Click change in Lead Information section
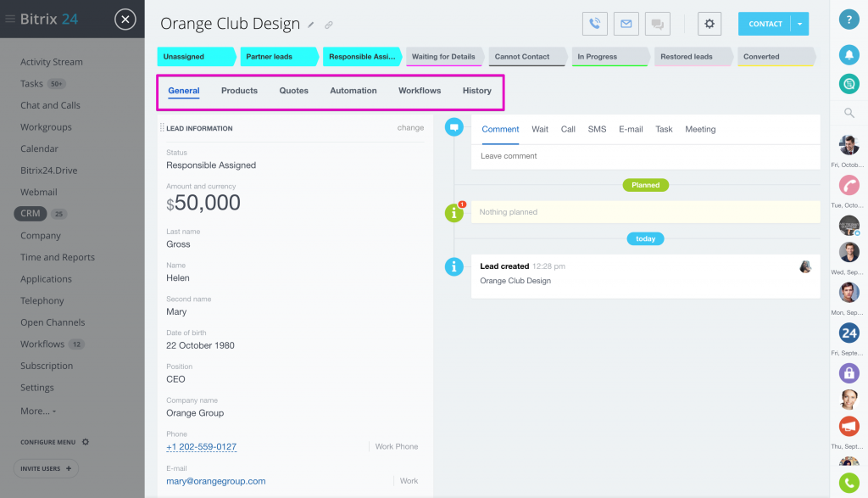This screenshot has height=498, width=868. [x=410, y=128]
